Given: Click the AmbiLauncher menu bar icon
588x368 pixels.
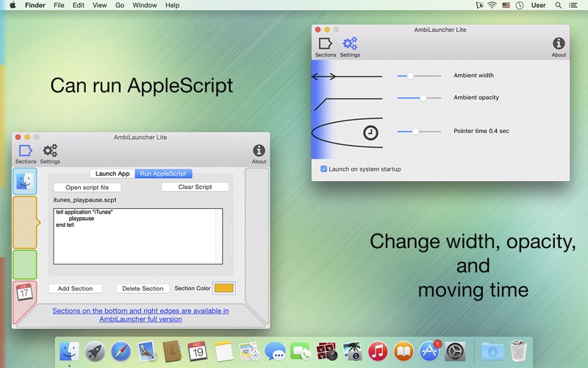Looking at the screenshot, I should (480, 5).
